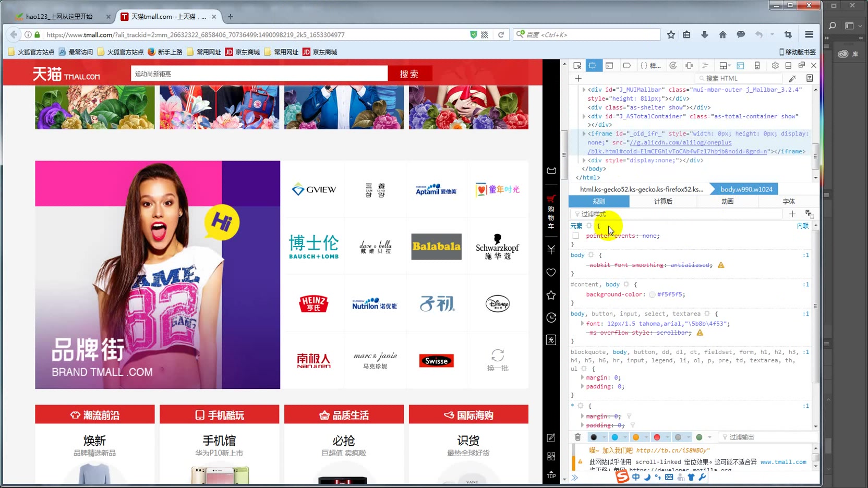Toggle the red Security console filter
The height and width of the screenshot is (488, 868).
[657, 437]
